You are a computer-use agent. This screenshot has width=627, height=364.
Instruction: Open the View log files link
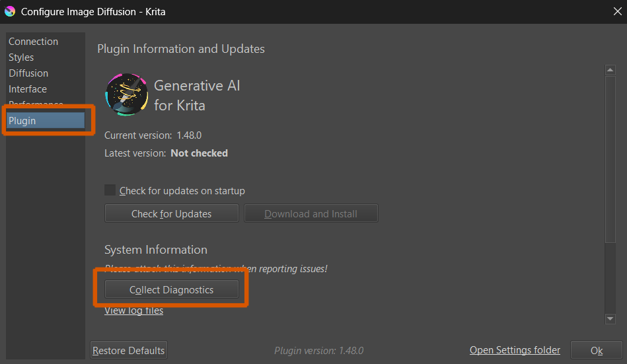133,310
